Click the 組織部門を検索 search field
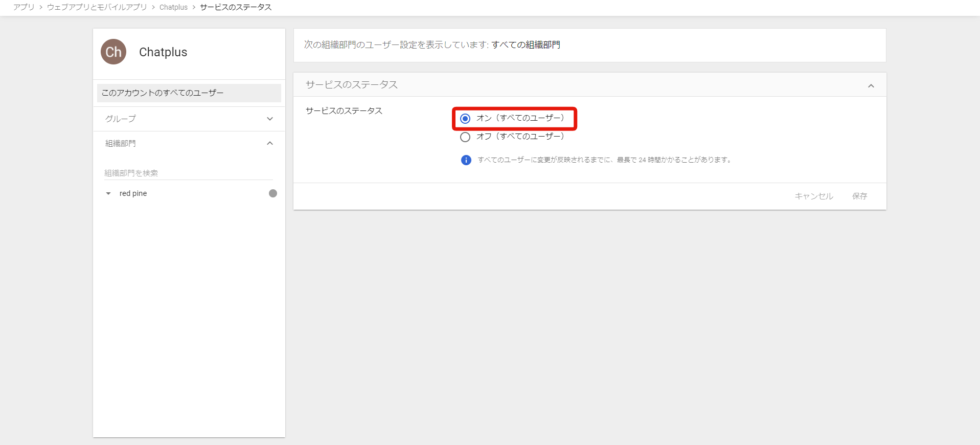 (x=189, y=173)
